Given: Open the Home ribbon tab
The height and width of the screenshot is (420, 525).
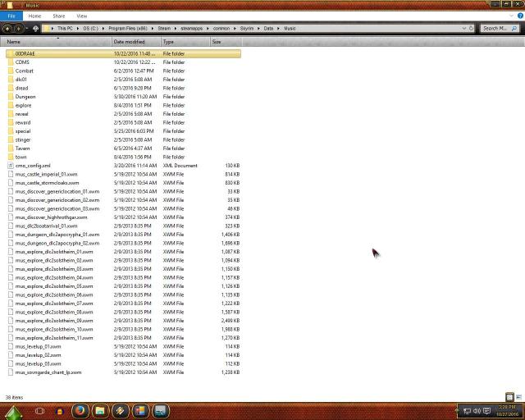Looking at the screenshot, I should pyautogui.click(x=34, y=16).
